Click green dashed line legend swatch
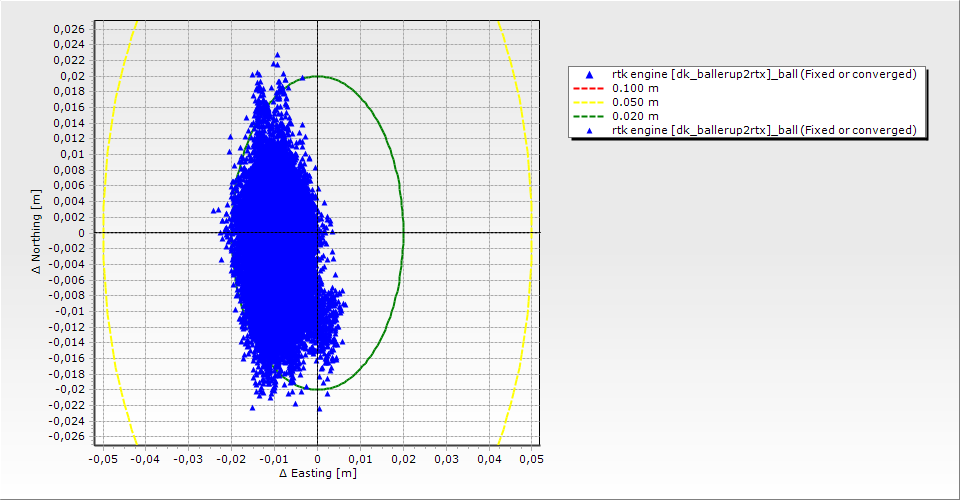 [588, 116]
